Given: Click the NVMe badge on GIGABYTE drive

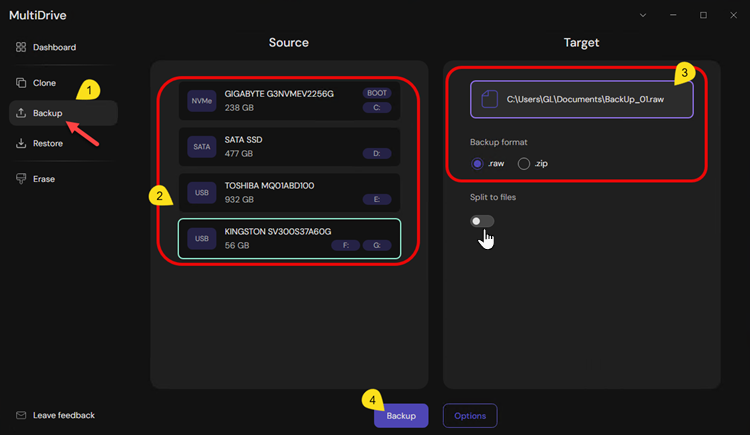Looking at the screenshot, I should pyautogui.click(x=200, y=100).
